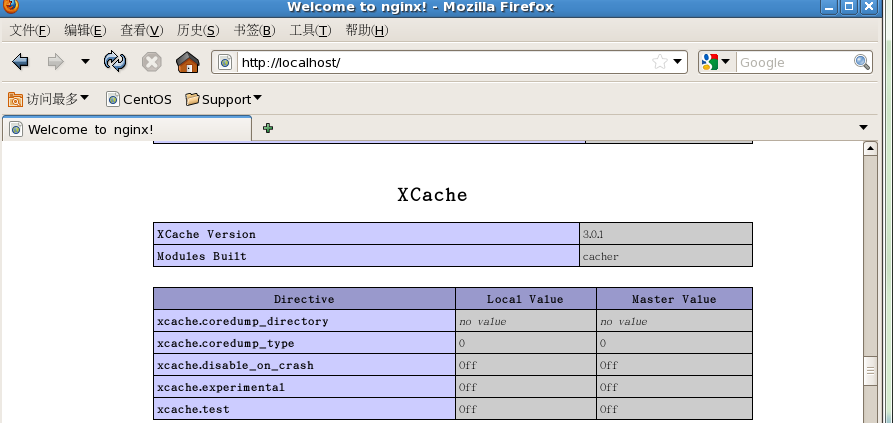
Task: Open the URL bar history dropdown
Action: 678,61
